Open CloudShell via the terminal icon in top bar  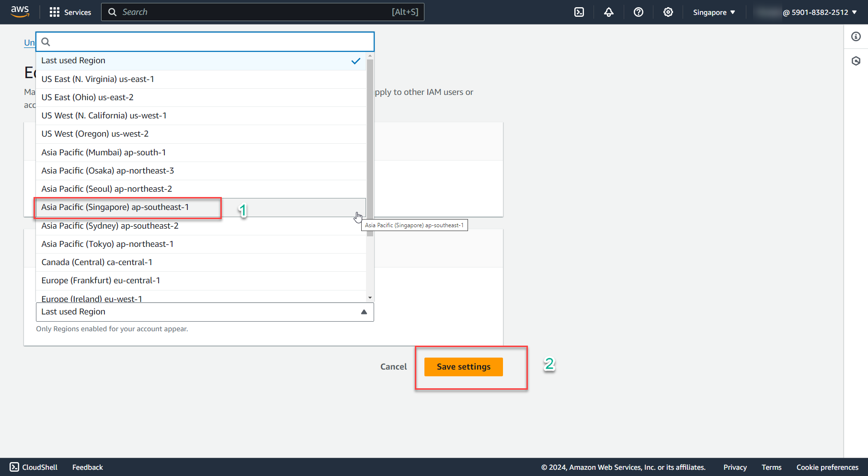point(579,12)
